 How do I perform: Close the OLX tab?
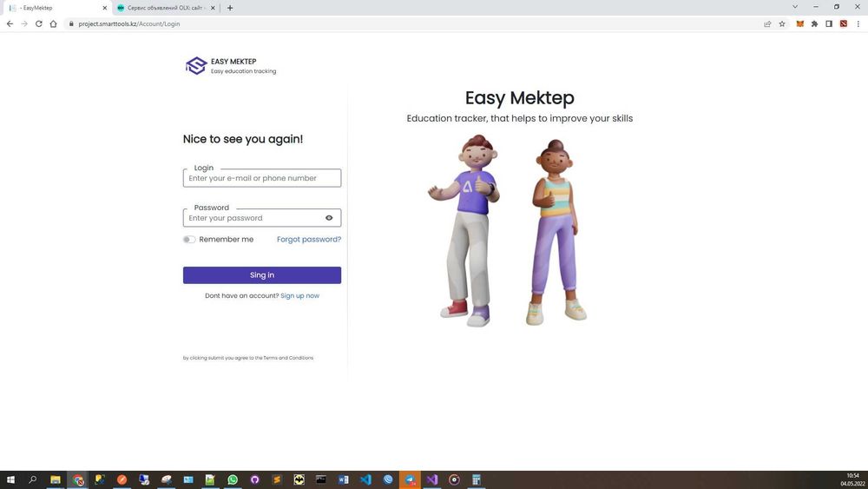pyautogui.click(x=213, y=8)
